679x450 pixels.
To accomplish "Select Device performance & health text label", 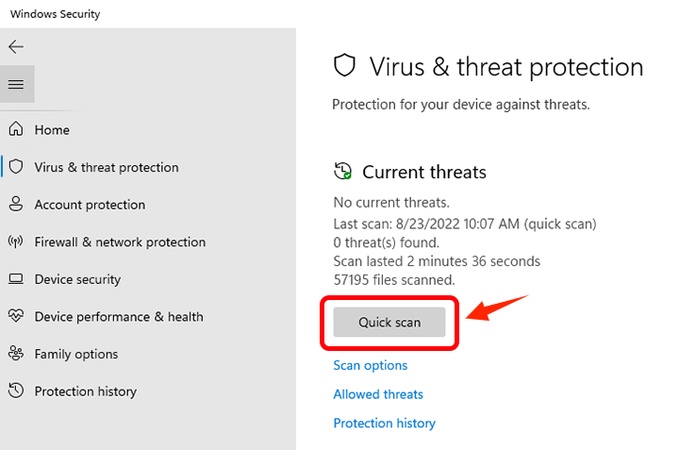I will [x=118, y=317].
